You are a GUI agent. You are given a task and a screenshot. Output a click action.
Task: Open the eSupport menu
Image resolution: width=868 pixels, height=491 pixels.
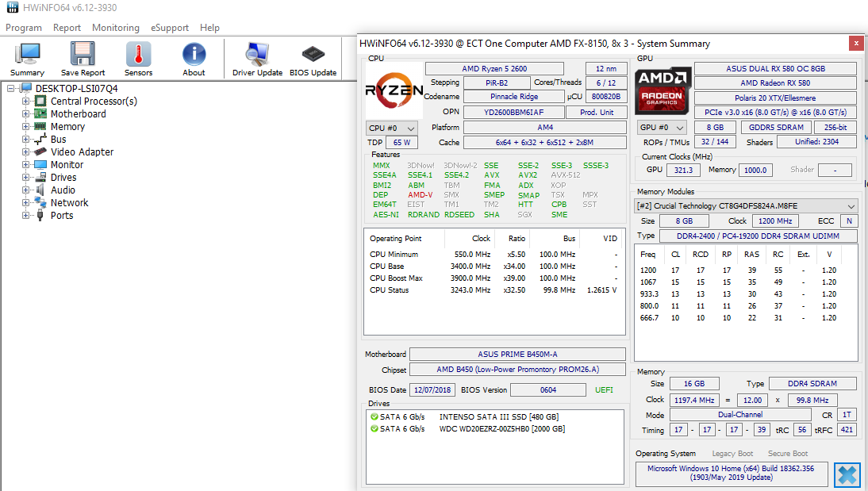click(170, 28)
